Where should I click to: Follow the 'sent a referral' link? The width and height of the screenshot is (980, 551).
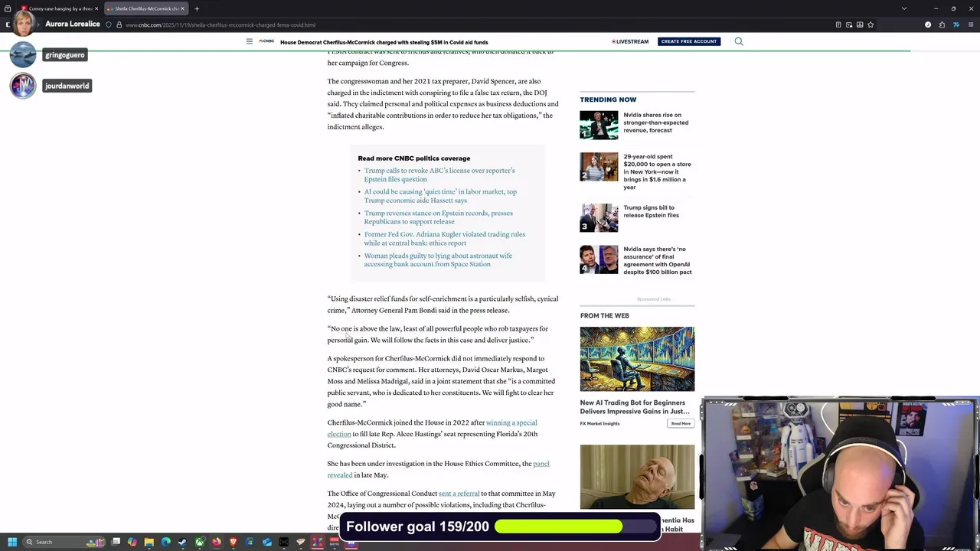(x=459, y=494)
